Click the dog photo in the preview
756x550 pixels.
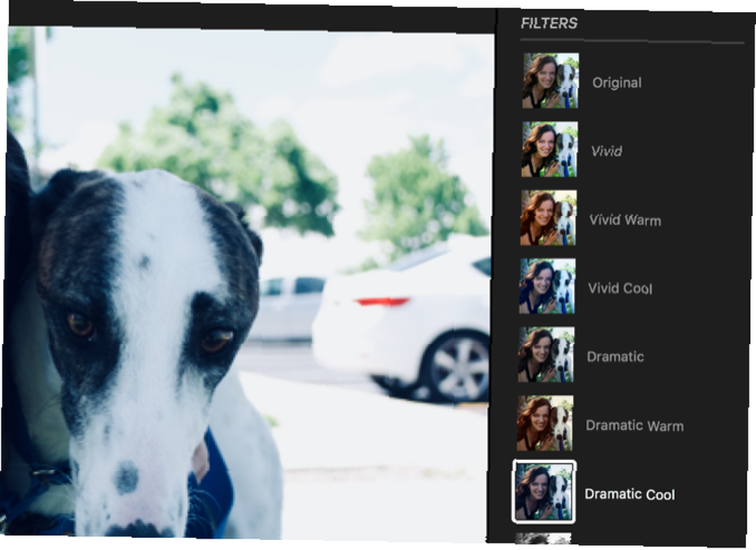(248, 283)
